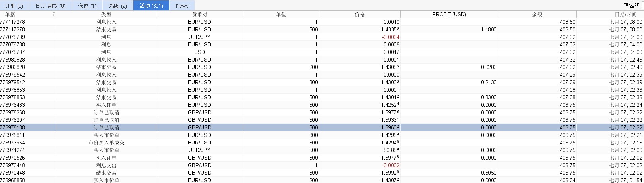The image size is (644, 183).
Task: Click the price 80.88 cell
Action: [x=392, y=150]
